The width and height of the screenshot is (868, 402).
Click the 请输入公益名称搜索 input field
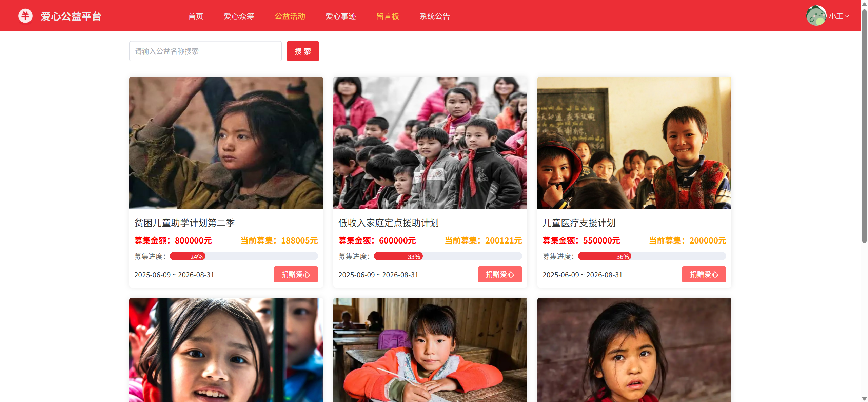pos(205,51)
